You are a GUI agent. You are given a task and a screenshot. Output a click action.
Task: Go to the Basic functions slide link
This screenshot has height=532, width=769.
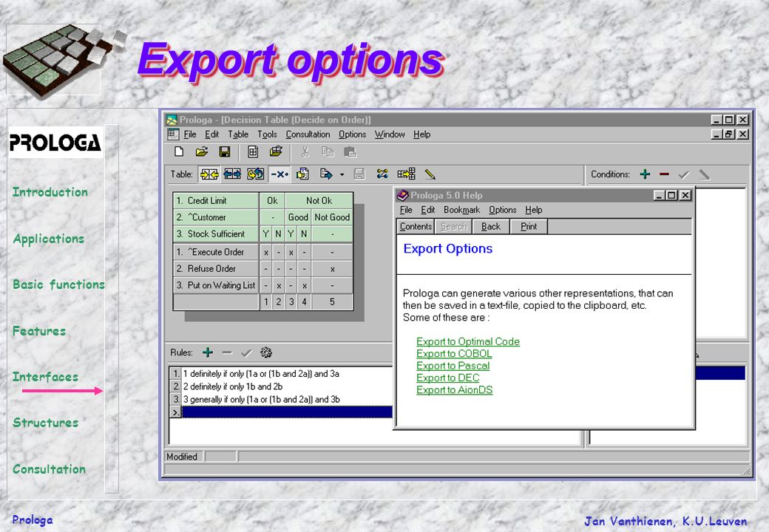58,284
